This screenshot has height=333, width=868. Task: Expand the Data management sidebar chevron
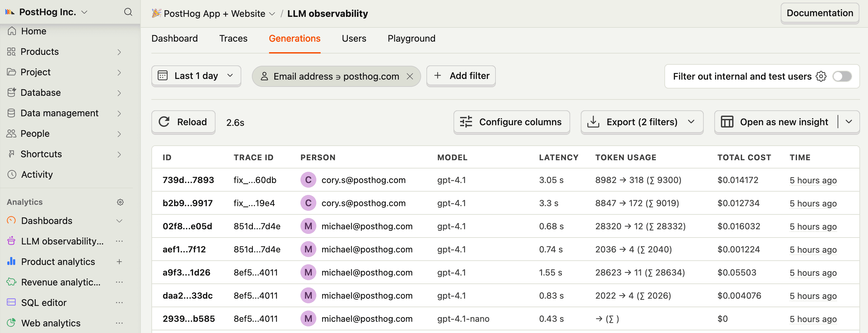[x=119, y=113]
